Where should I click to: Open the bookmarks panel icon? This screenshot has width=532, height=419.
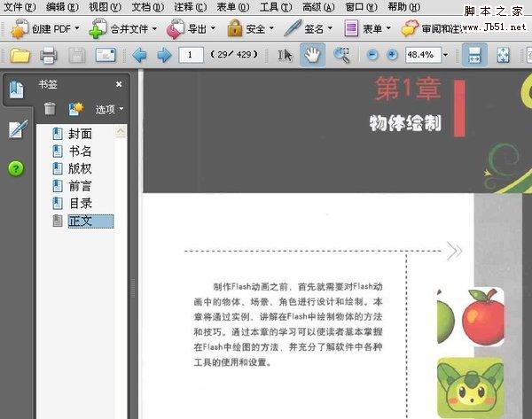tap(16, 89)
